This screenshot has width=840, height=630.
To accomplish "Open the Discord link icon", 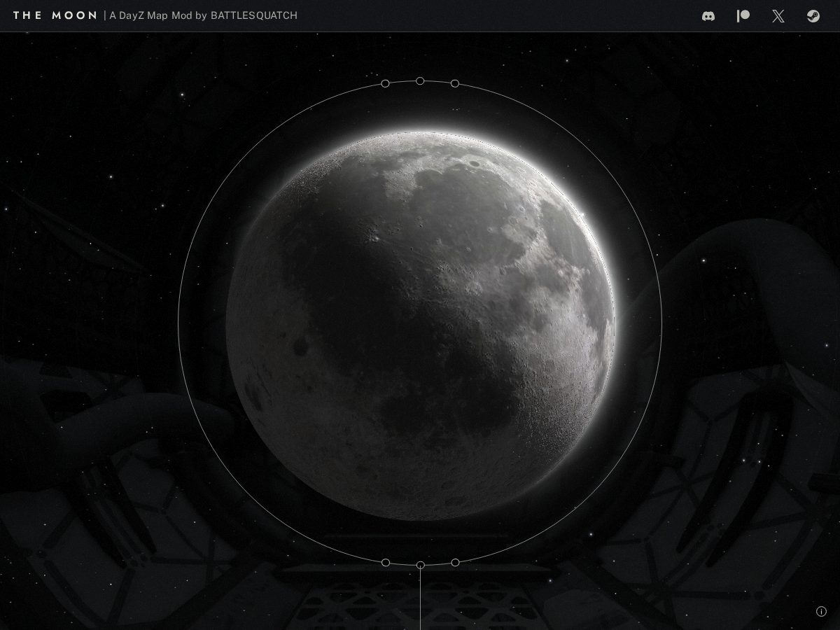I will [x=708, y=16].
